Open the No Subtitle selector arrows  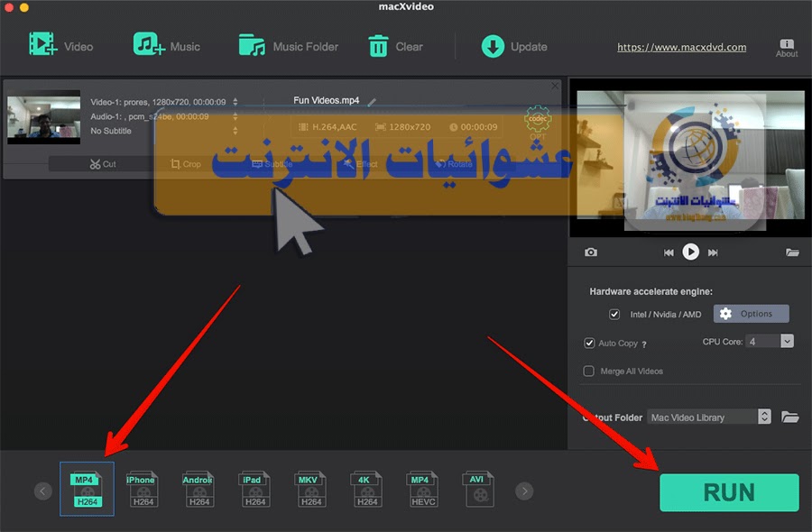(x=235, y=131)
